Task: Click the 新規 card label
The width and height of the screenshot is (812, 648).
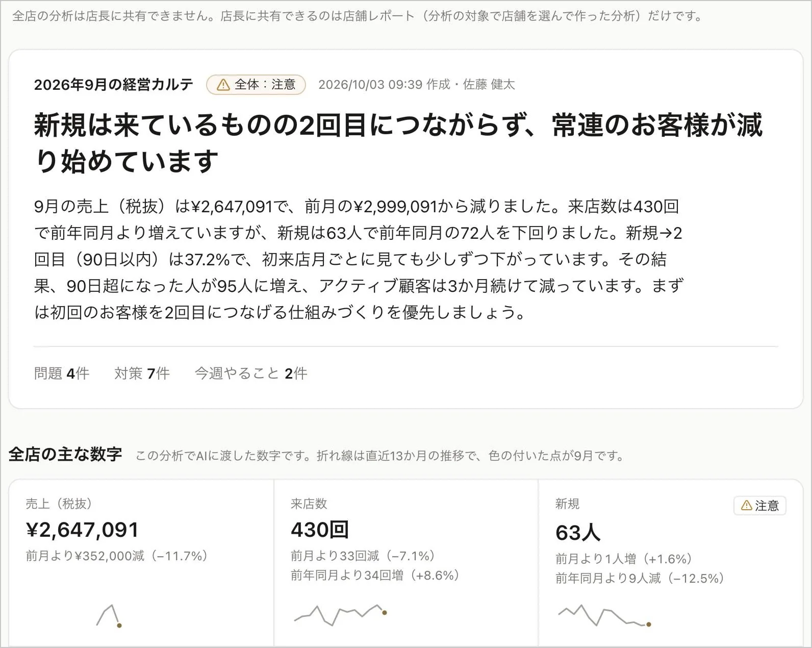Action: tap(567, 504)
